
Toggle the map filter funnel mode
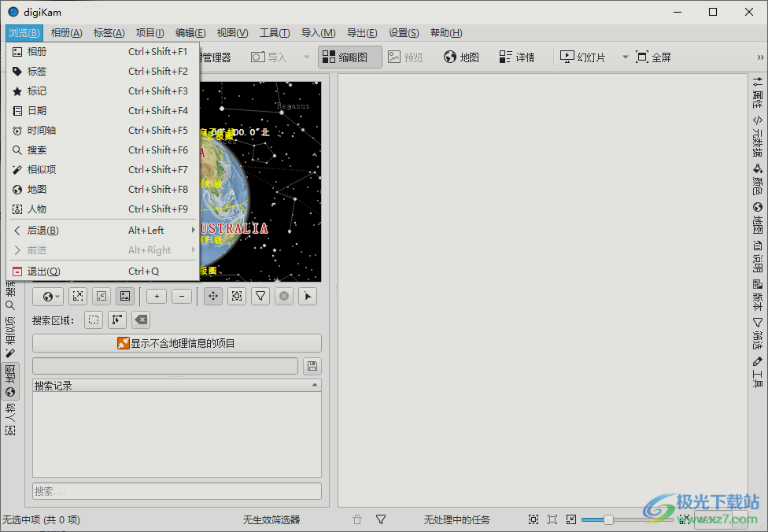[x=260, y=297]
